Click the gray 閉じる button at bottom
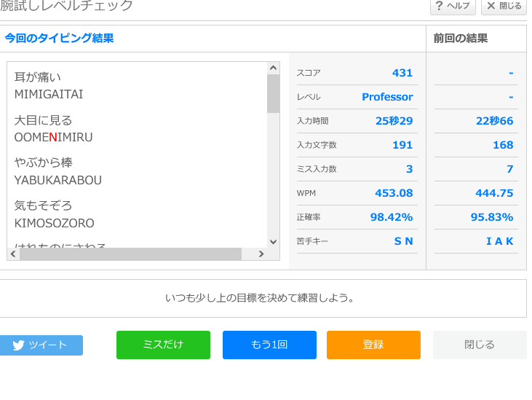 click(x=480, y=345)
